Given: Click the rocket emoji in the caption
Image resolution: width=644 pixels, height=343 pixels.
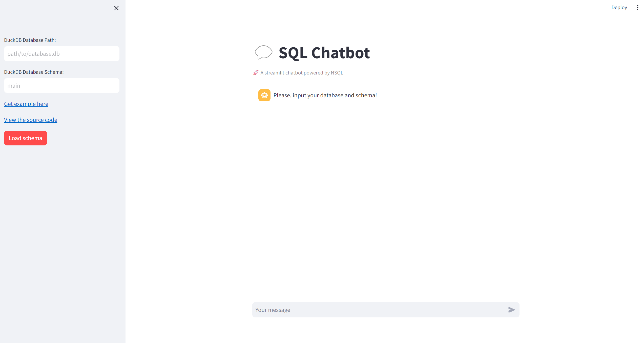Looking at the screenshot, I should point(256,73).
